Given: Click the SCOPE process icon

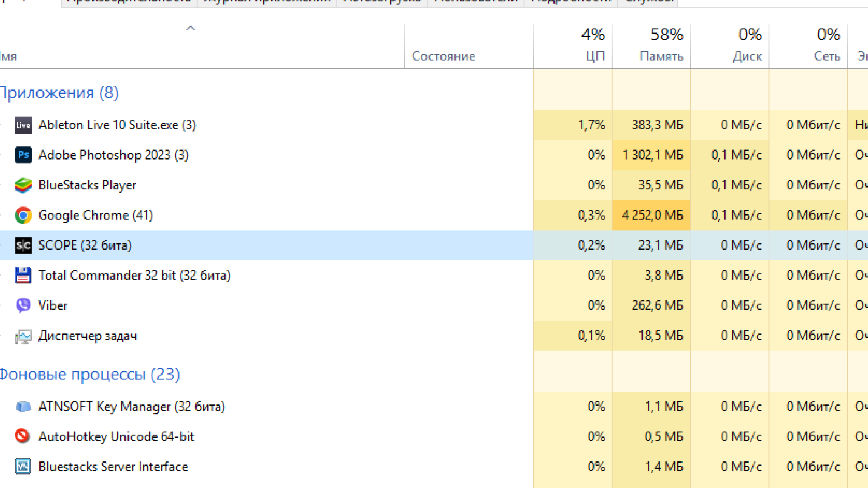Looking at the screenshot, I should [x=23, y=245].
